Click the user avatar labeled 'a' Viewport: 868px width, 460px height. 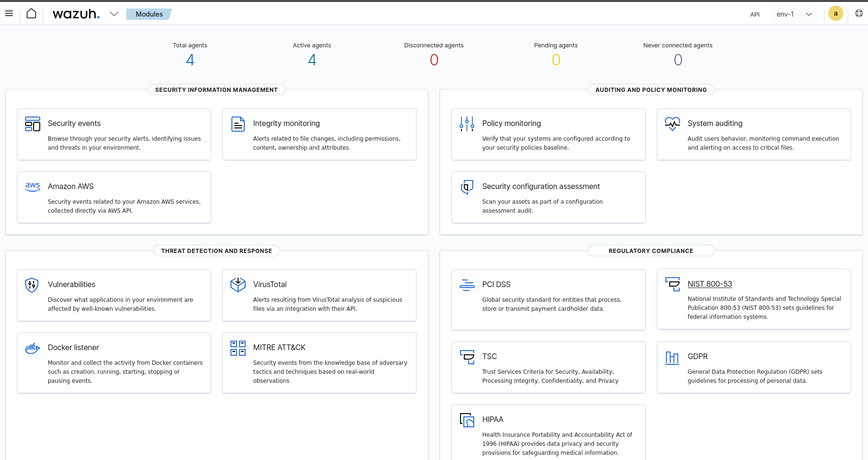coord(835,13)
